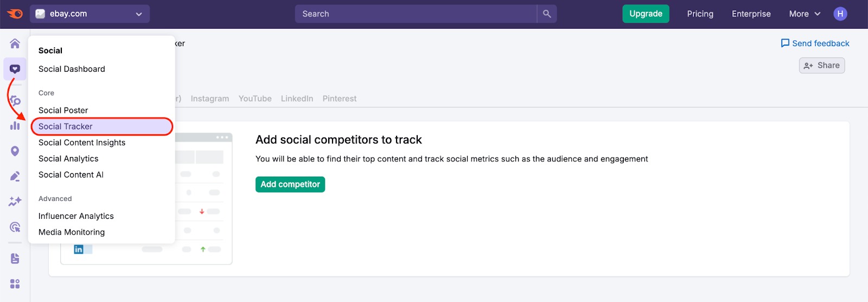The image size is (868, 302).
Task: Open the Send feedback link
Action: (815, 43)
